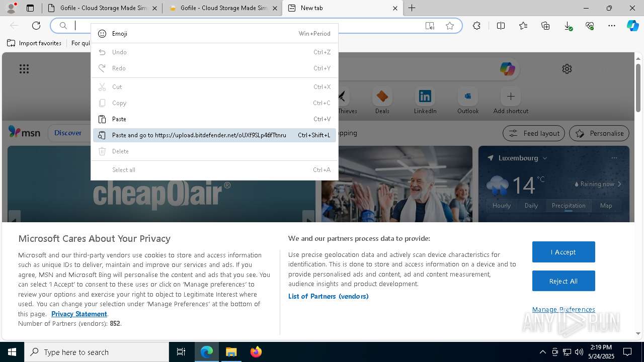
Task: Open Settings and more ellipsis
Action: tap(612, 26)
